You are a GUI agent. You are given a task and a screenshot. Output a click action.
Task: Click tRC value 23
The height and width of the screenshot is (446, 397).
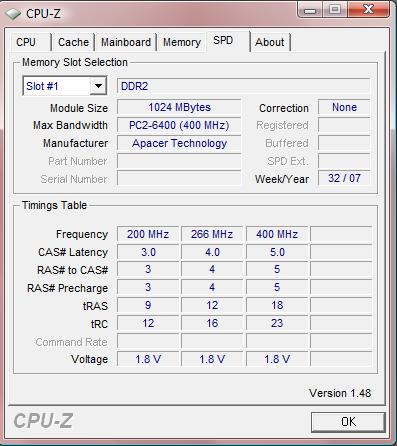277,323
